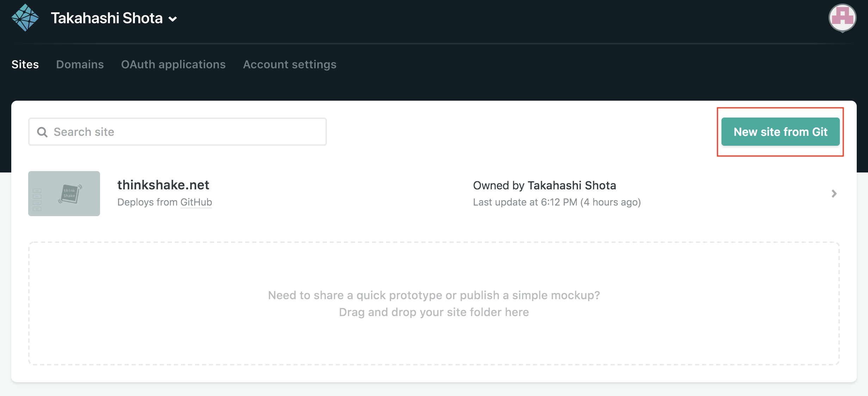868x396 pixels.
Task: Focus the Search site input field
Action: (187, 132)
